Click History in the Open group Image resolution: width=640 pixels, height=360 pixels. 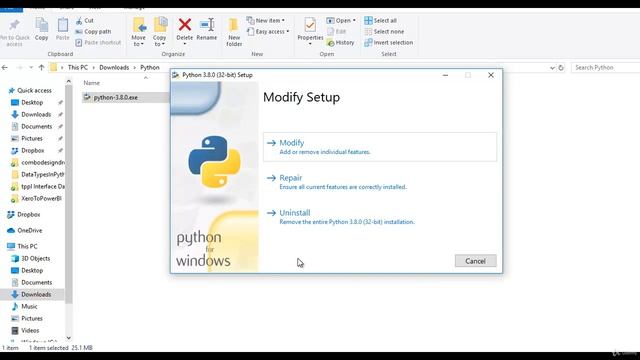click(x=340, y=42)
